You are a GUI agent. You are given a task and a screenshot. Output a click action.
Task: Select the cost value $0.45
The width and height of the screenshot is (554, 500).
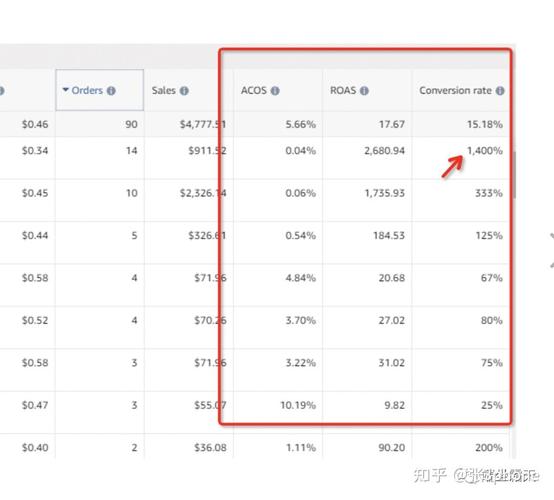pos(35,193)
